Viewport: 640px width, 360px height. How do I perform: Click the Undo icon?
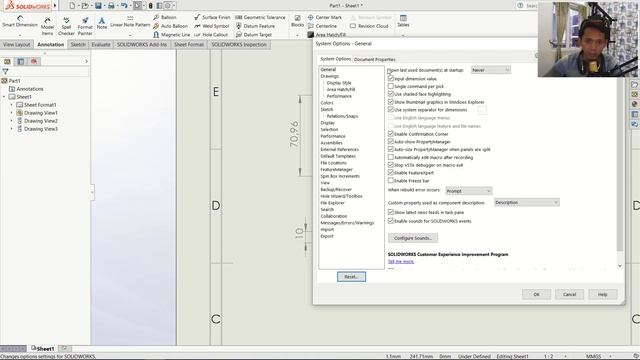[124, 6]
